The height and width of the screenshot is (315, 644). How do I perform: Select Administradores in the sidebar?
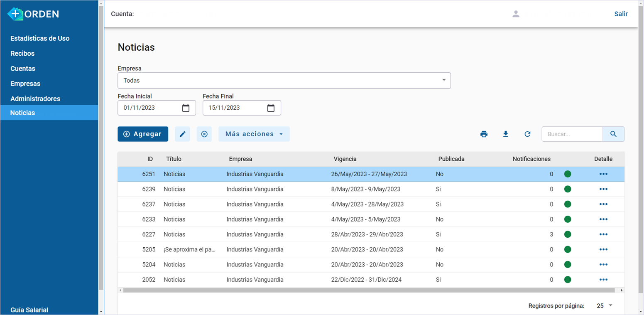[x=35, y=99]
